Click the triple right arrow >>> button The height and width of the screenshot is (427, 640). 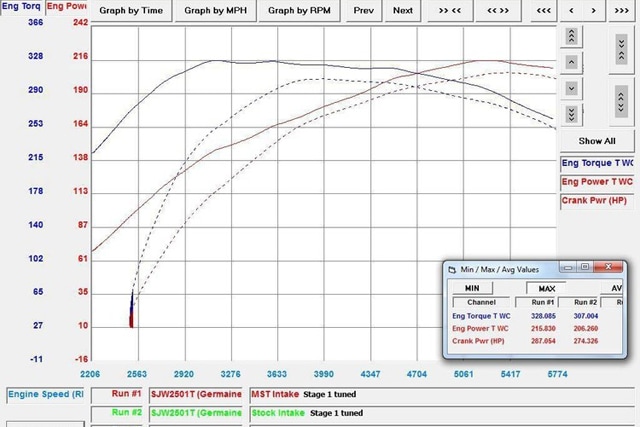622,10
